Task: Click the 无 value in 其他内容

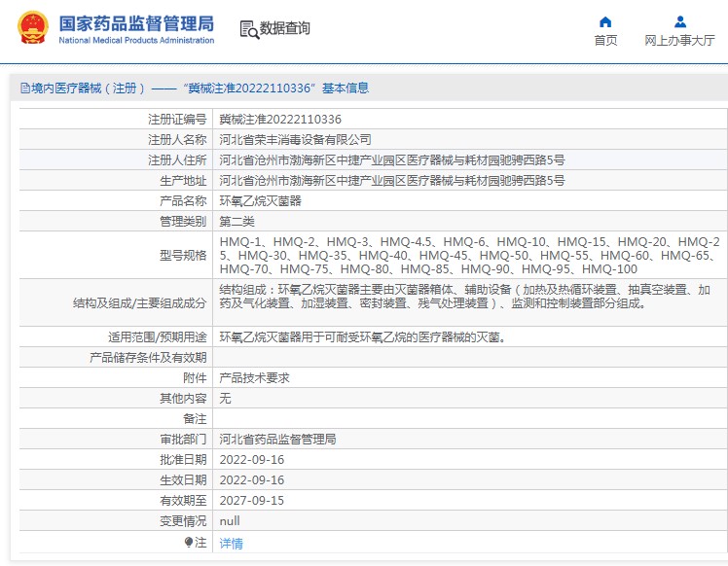Action: click(225, 399)
